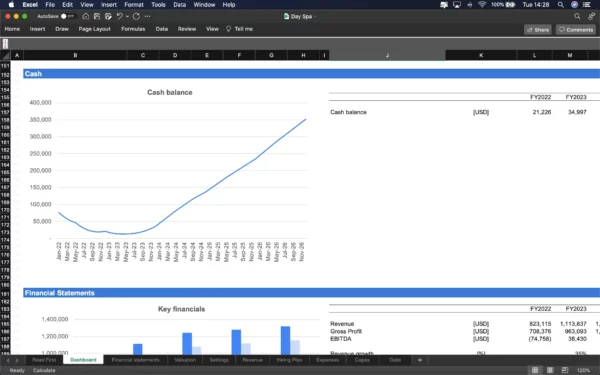Switch to the Draw ribbon tab
Viewport: 600px width, 375px height.
point(62,29)
